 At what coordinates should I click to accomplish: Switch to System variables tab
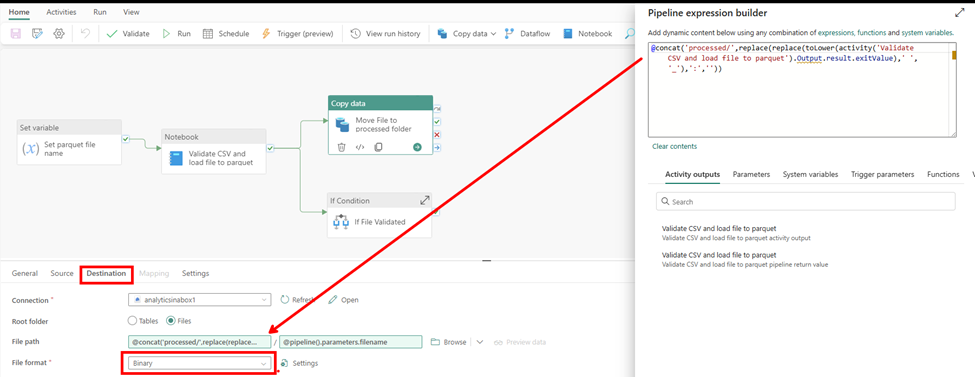click(810, 174)
